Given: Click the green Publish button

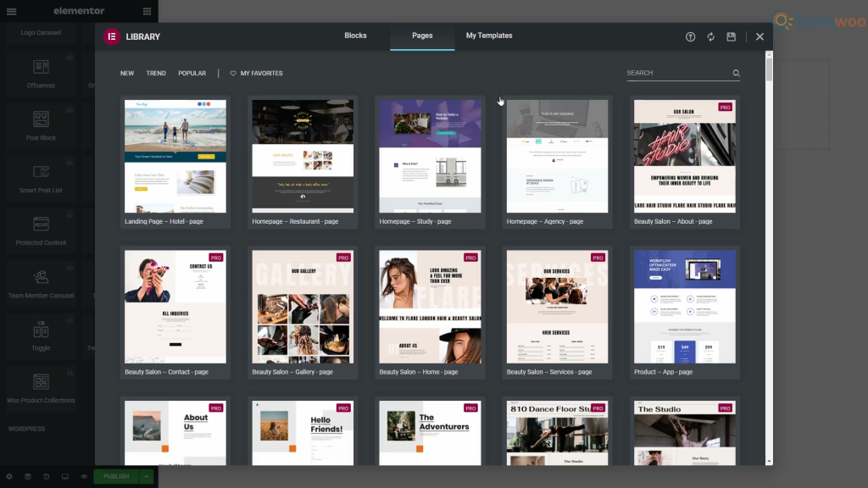Looking at the screenshot, I should click(116, 476).
